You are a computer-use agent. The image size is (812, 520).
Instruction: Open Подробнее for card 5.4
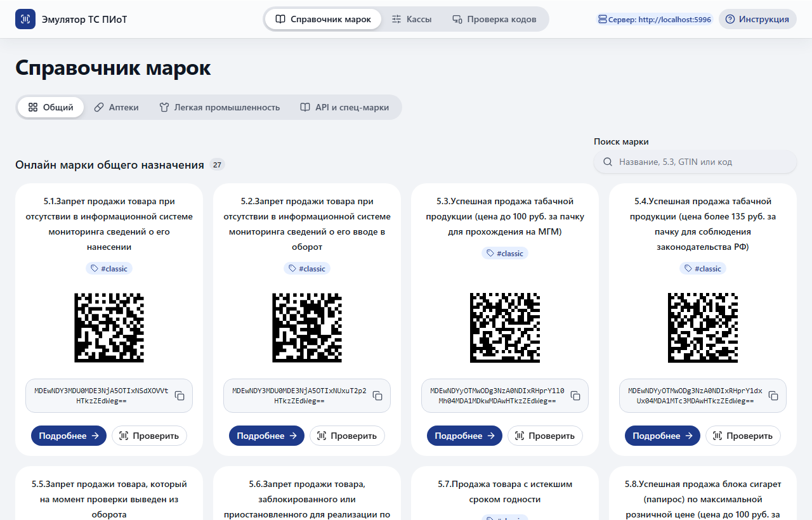tap(662, 436)
